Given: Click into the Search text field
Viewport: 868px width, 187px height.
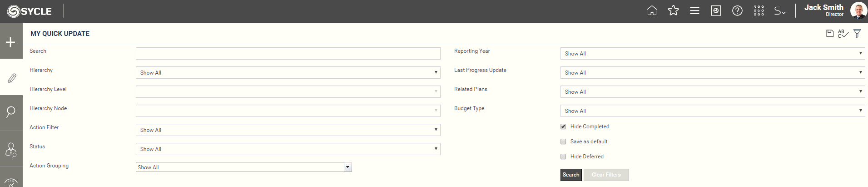Looking at the screenshot, I should click(288, 54).
